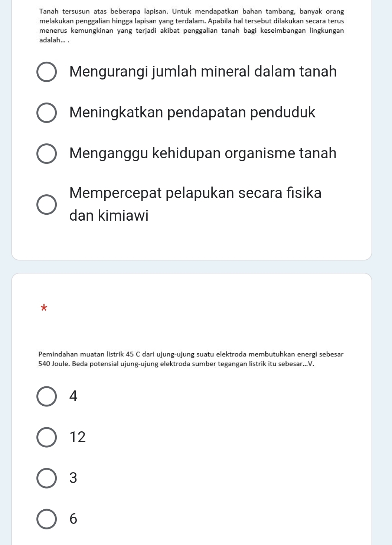Click the number label "3" option text

click(73, 478)
